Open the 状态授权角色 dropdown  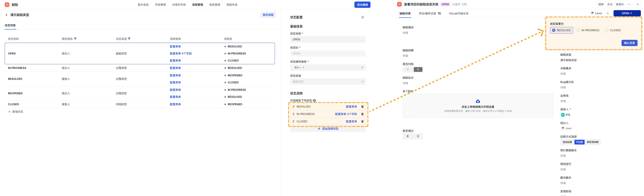(x=328, y=68)
